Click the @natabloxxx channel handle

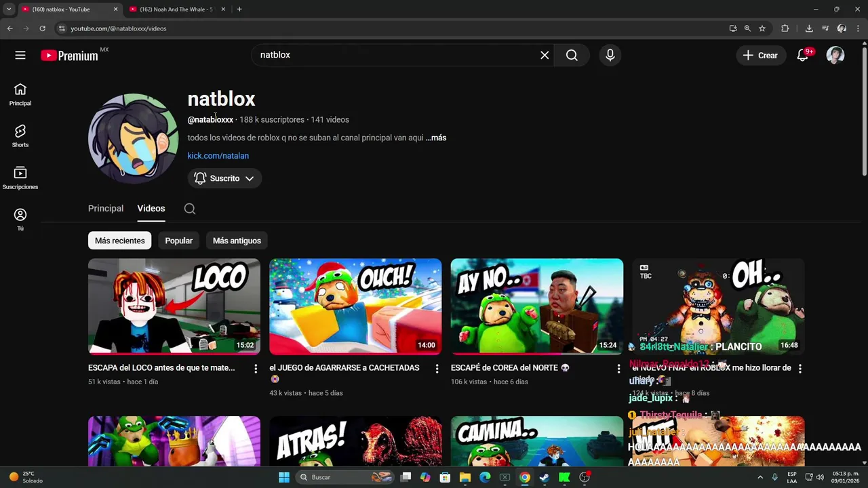tap(210, 120)
